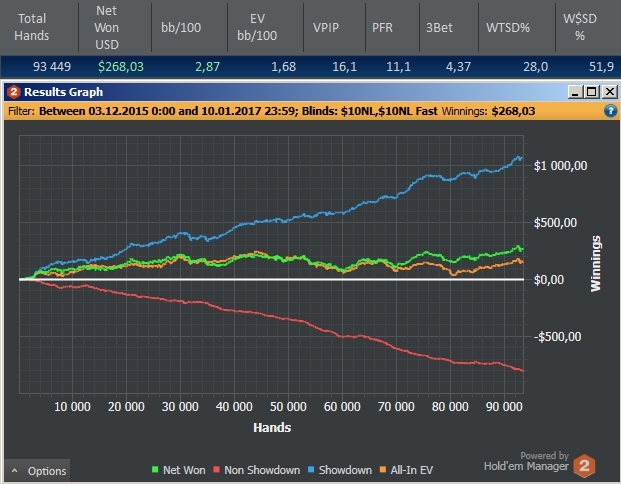The image size is (621, 484).
Task: Toggle the green Net Won legend square
Action: (x=155, y=470)
